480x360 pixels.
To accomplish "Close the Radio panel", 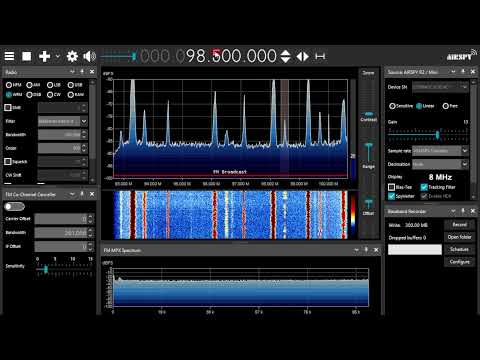I will click(x=92, y=72).
